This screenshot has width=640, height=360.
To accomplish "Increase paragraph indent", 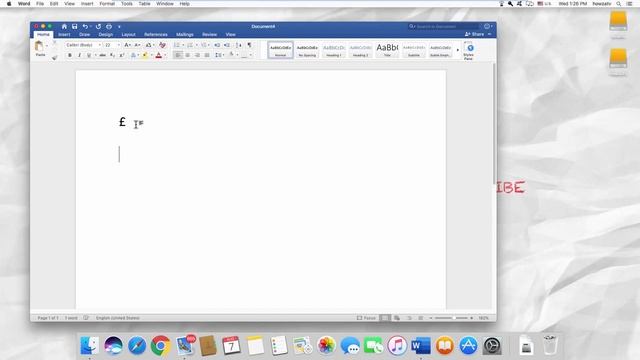I will point(227,45).
